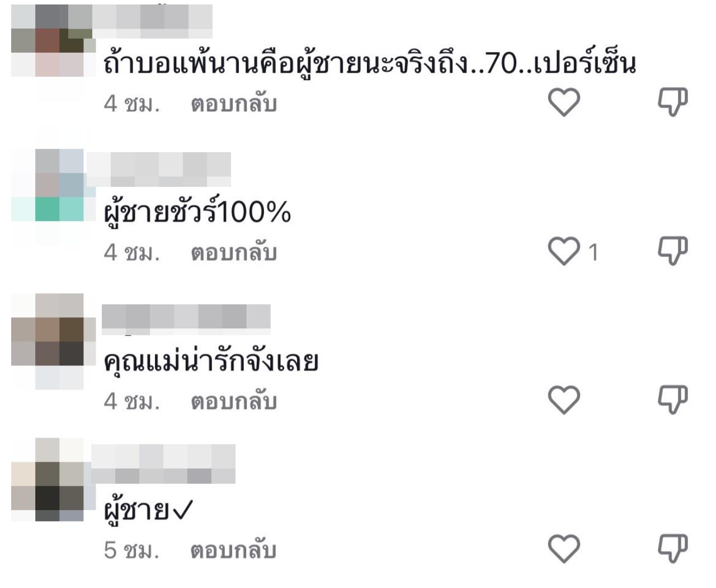The image size is (716, 588).
Task: Dislike the ผู้ชายชัวร์100% comment
Action: [x=672, y=251]
